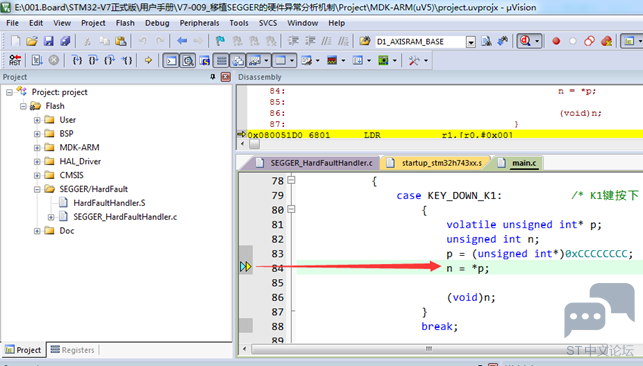Open a file with the folder icon
The height and width of the screenshot is (366, 643).
(32, 41)
